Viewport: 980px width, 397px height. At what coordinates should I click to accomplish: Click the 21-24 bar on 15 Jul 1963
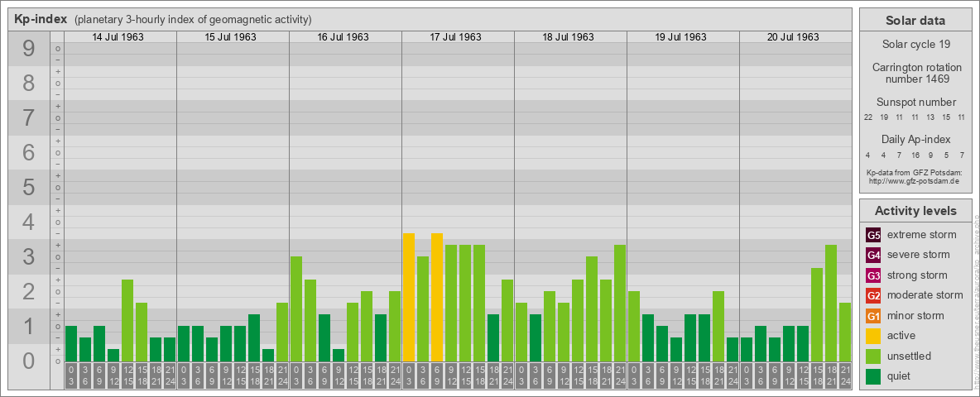[x=282, y=332]
